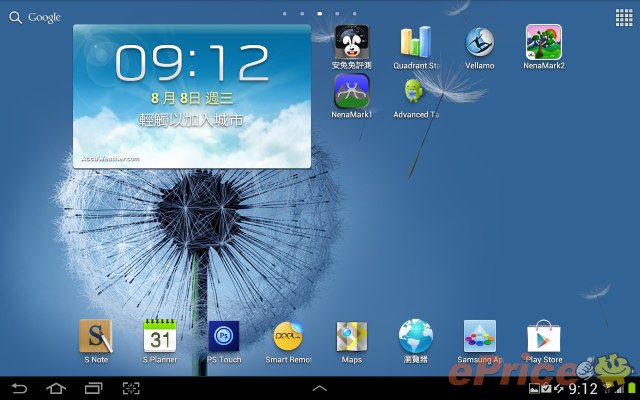The width and height of the screenshot is (640, 400).
Task: Open NenaMark1 app
Action: [x=351, y=91]
